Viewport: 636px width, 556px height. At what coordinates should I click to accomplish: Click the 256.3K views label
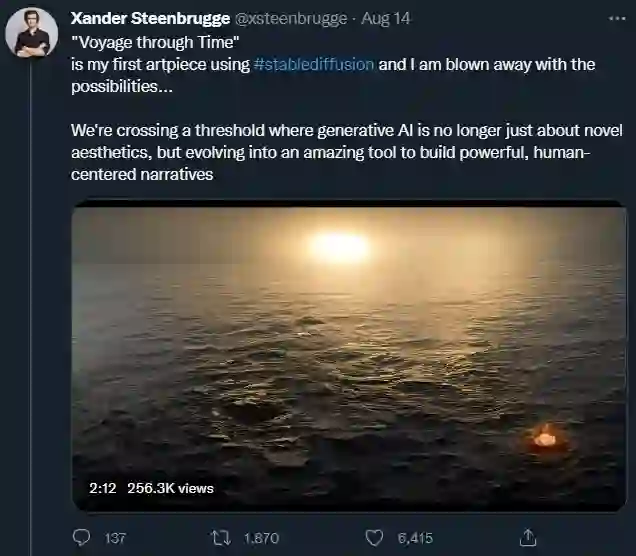(x=170, y=488)
